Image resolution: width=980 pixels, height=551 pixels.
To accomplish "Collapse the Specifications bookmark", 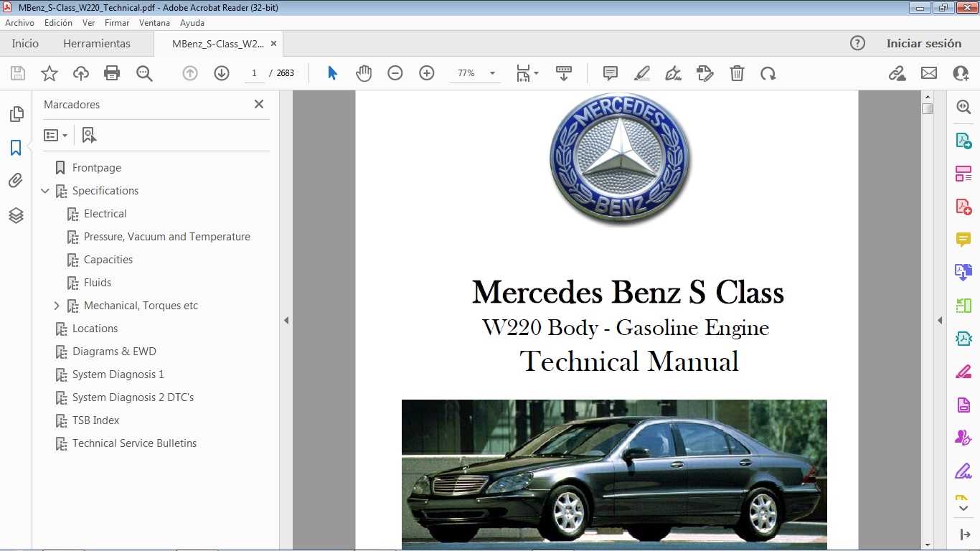I will [45, 191].
